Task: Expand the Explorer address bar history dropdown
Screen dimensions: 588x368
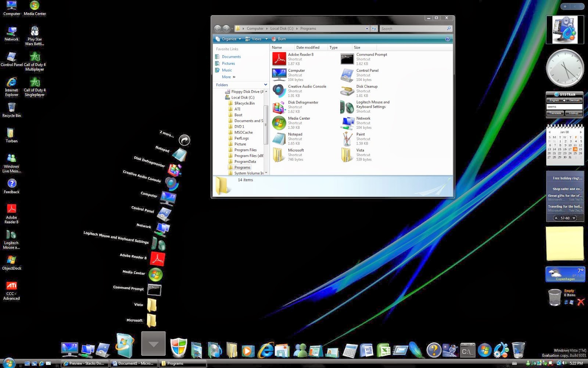Action: [x=367, y=29]
